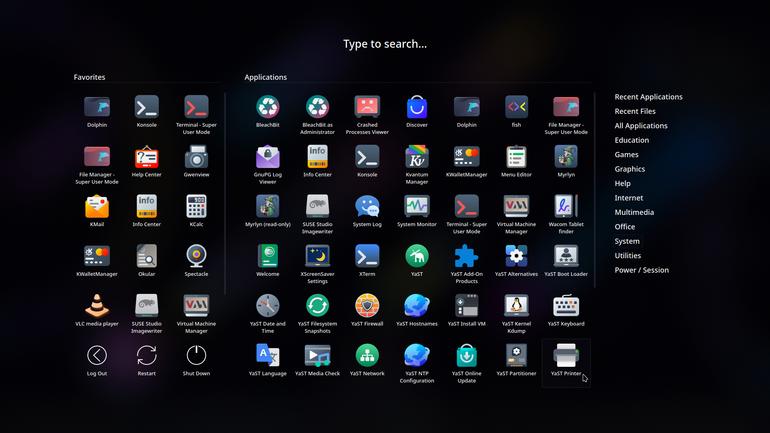Open YaST Boot Loader
The width and height of the screenshot is (770, 433).
(x=566, y=261)
